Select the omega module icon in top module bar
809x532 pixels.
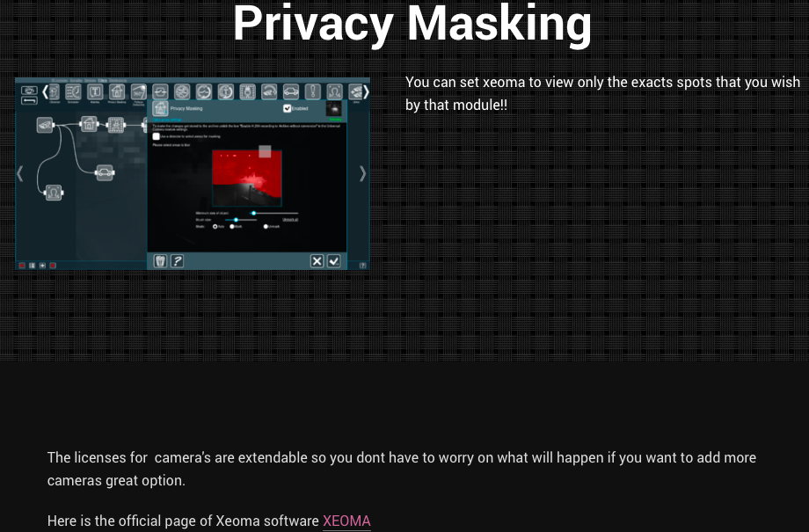[334, 91]
